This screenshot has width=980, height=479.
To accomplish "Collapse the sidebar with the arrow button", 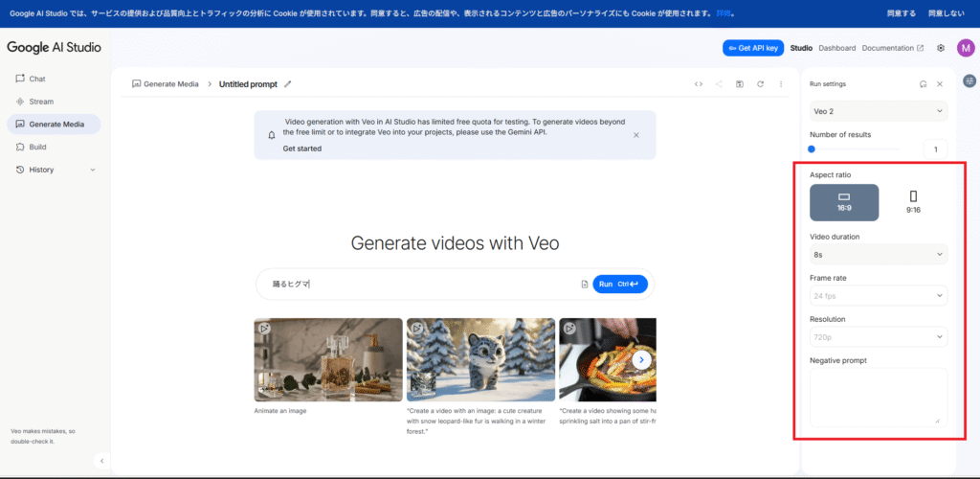I will click(101, 461).
